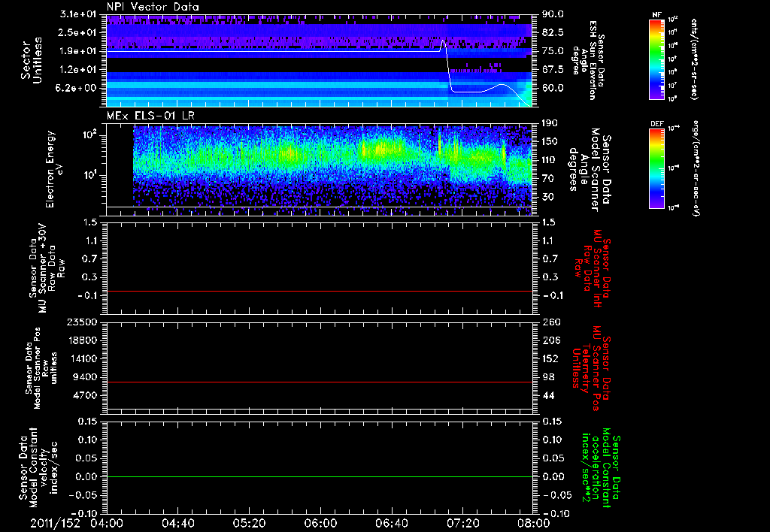This screenshot has height=532, width=770.
Task: Click the 'ESH Sun Elevation Angle' axis title
Action: click(x=589, y=60)
